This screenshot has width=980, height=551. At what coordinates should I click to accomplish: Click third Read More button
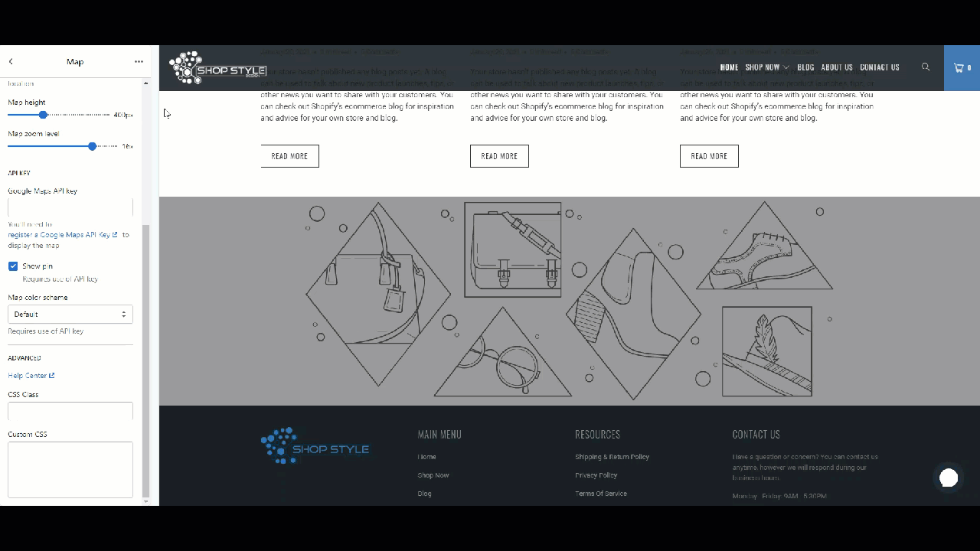(709, 156)
